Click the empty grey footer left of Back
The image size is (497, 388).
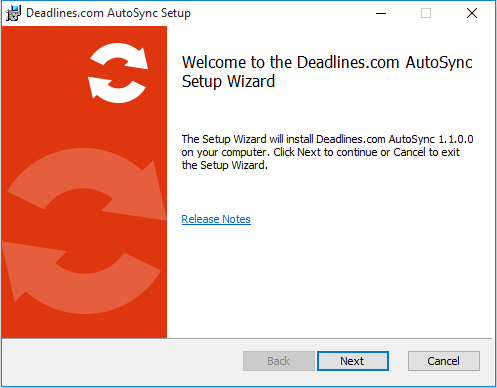[120, 361]
